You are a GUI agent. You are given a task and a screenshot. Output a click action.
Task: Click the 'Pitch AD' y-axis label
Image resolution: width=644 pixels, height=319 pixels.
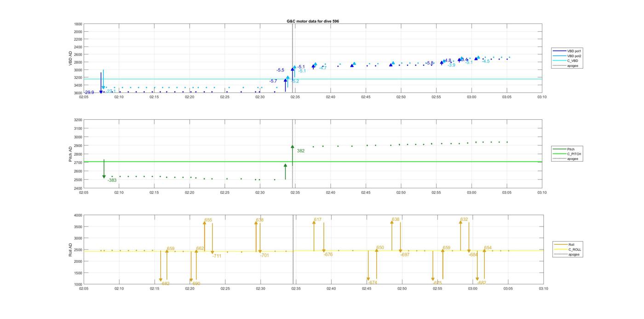pyautogui.click(x=71, y=154)
